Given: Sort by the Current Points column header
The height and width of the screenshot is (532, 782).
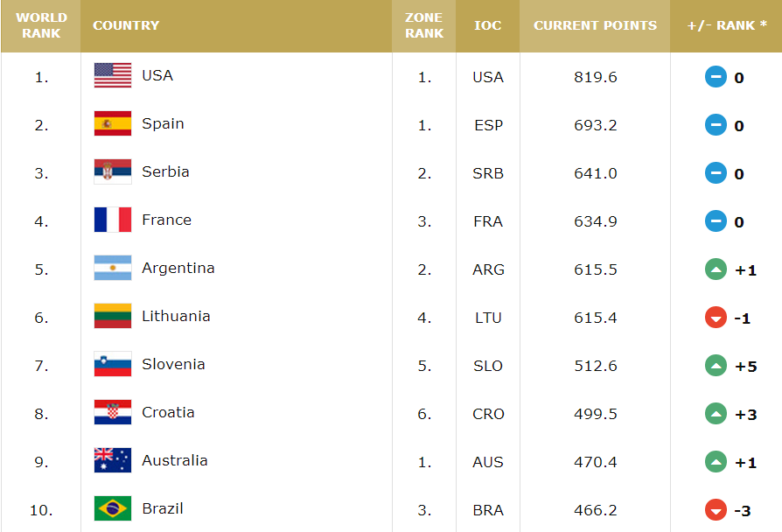Looking at the screenshot, I should click(x=595, y=25).
